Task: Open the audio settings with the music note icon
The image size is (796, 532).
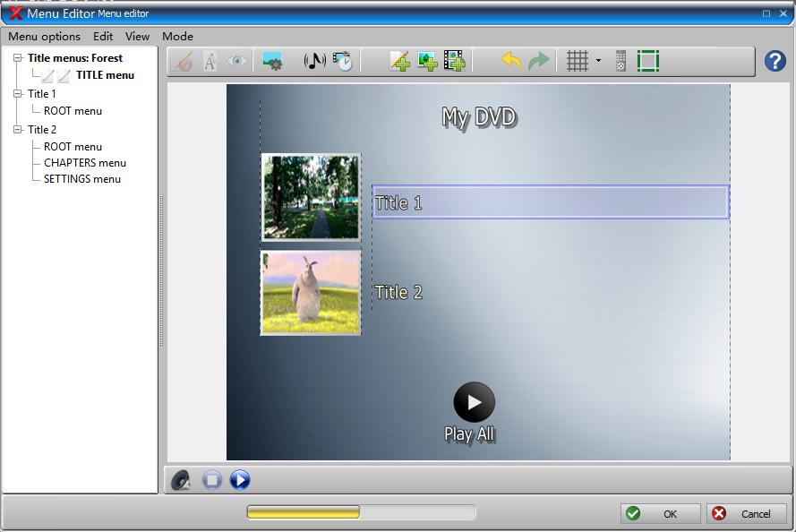Action: point(315,61)
